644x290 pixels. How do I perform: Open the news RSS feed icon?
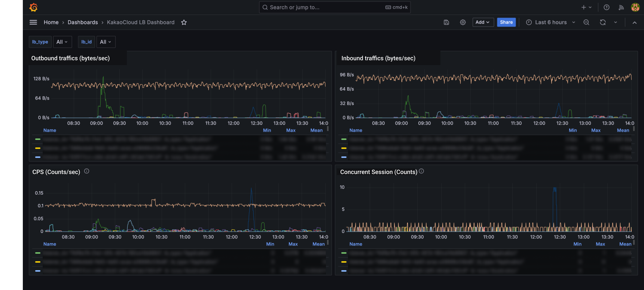click(621, 7)
